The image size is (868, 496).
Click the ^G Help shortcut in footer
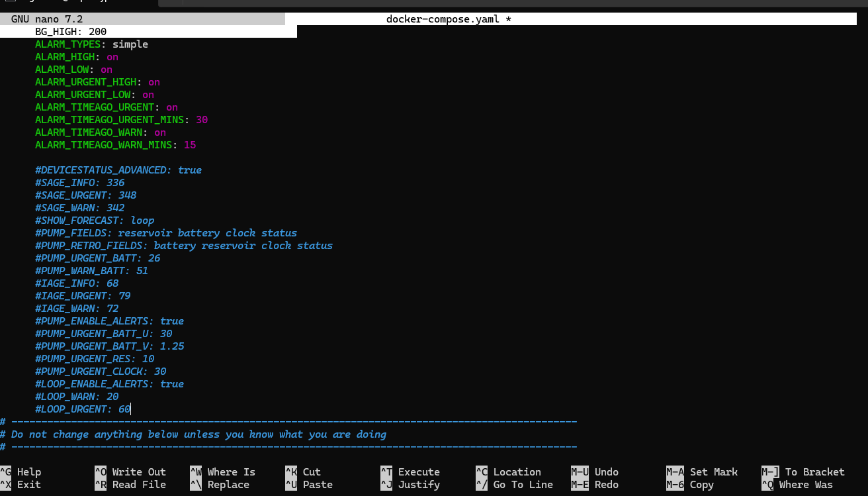tap(21, 472)
